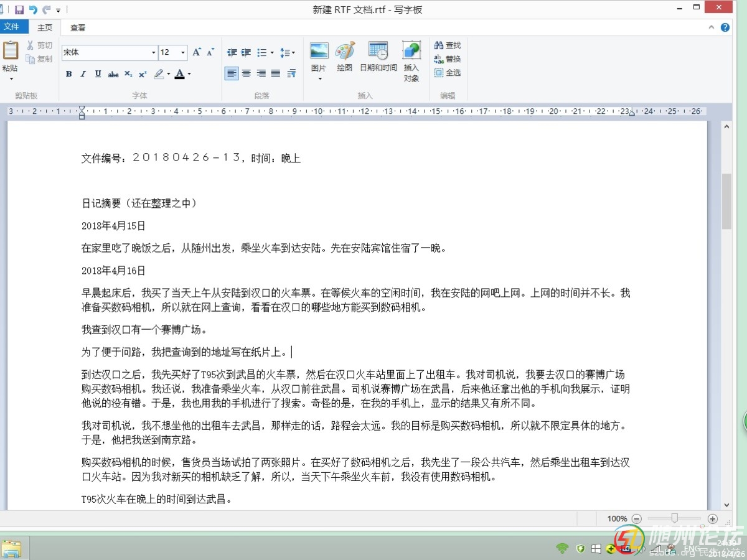The height and width of the screenshot is (560, 747).
Task: Insert date and time (日期和时间)
Action: coord(378,52)
